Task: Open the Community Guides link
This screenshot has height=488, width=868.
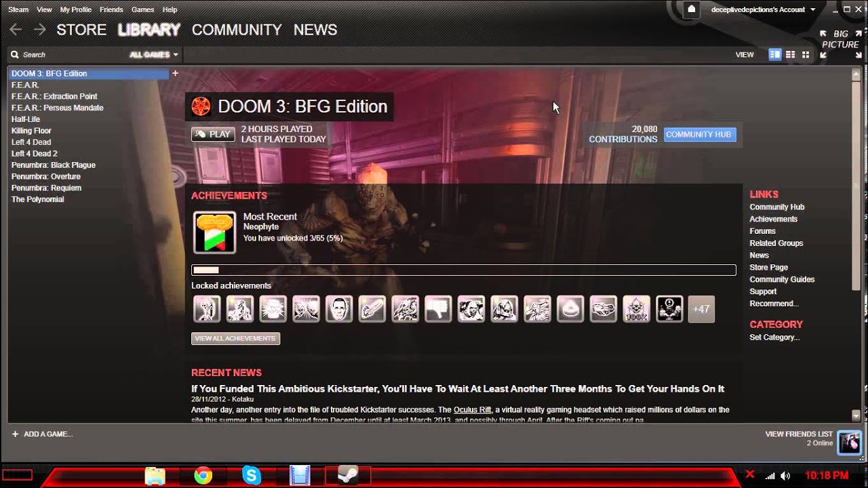Action: [x=782, y=279]
